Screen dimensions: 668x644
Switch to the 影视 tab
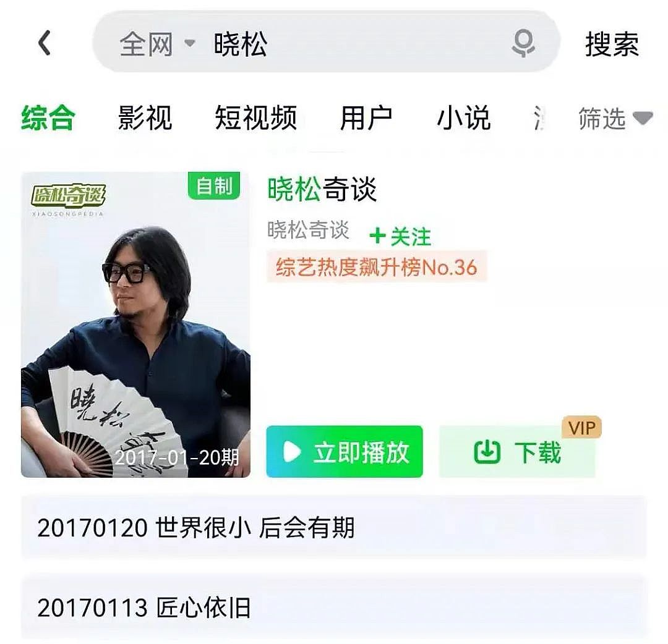click(x=145, y=118)
